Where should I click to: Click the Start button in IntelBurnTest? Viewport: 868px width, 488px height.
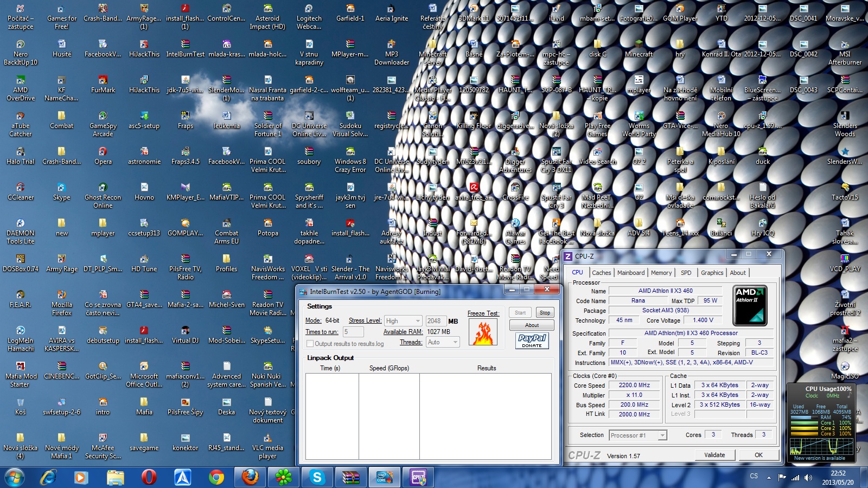(x=520, y=313)
